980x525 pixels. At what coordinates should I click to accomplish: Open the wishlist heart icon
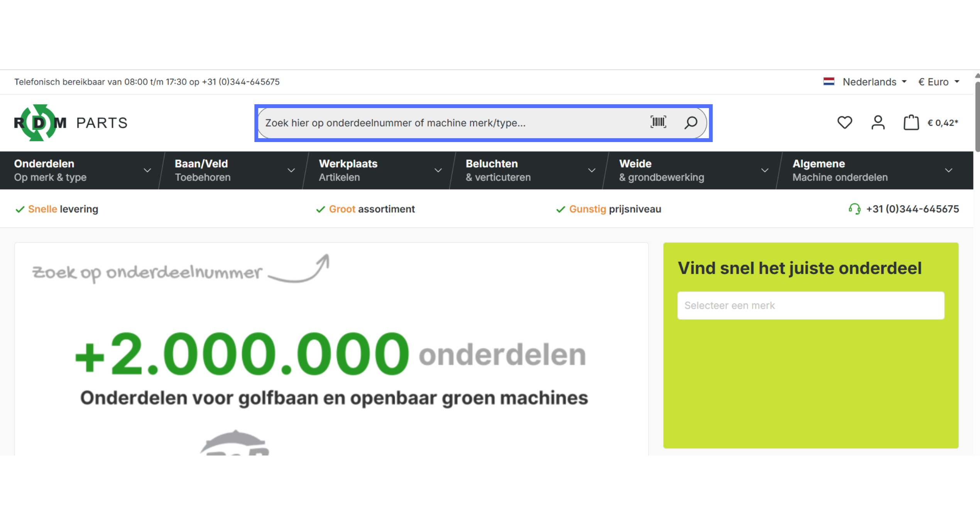845,123
